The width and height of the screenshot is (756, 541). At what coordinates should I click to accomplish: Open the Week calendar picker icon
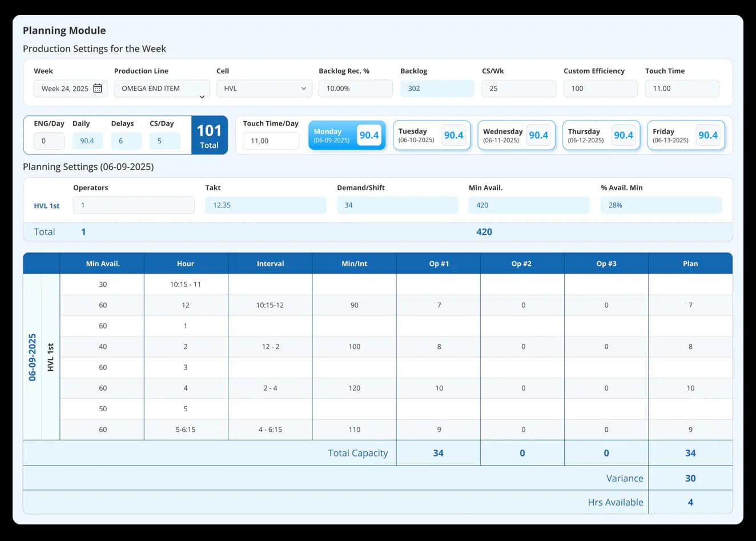[x=98, y=89]
